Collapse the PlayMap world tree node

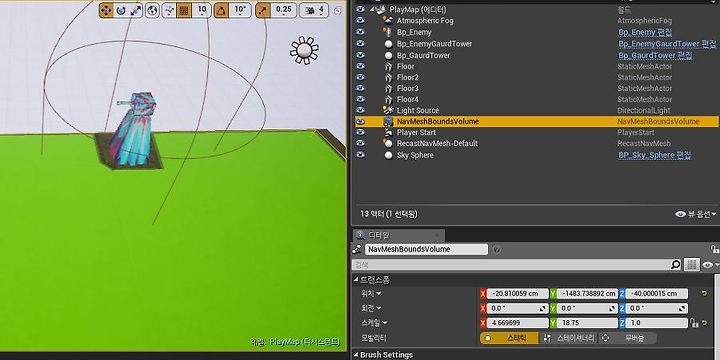coord(372,9)
